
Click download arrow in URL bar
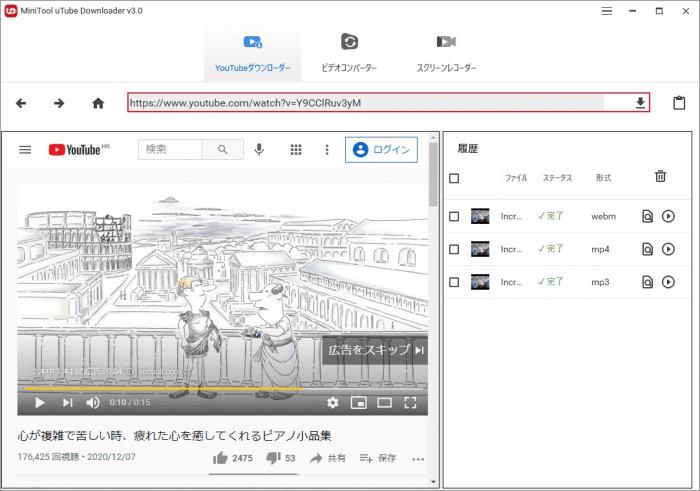[x=640, y=103]
